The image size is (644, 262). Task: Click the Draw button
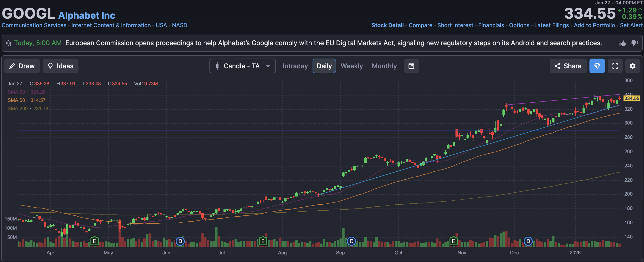pyautogui.click(x=22, y=66)
